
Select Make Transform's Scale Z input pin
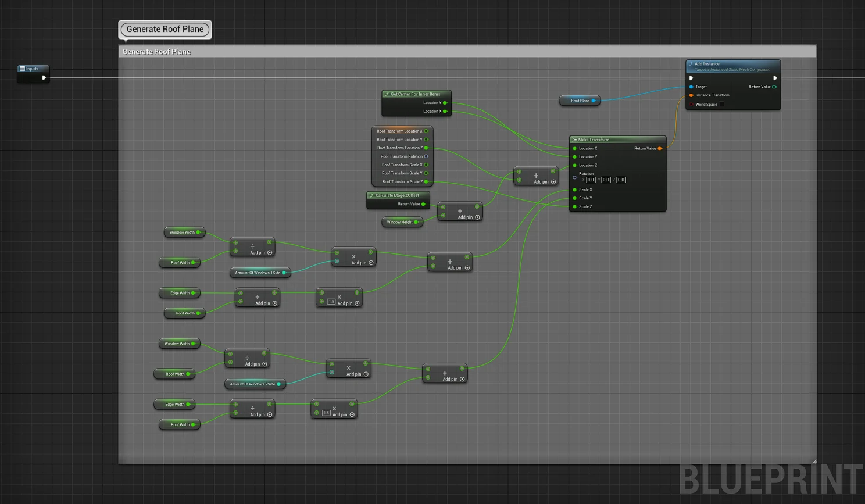(x=575, y=206)
